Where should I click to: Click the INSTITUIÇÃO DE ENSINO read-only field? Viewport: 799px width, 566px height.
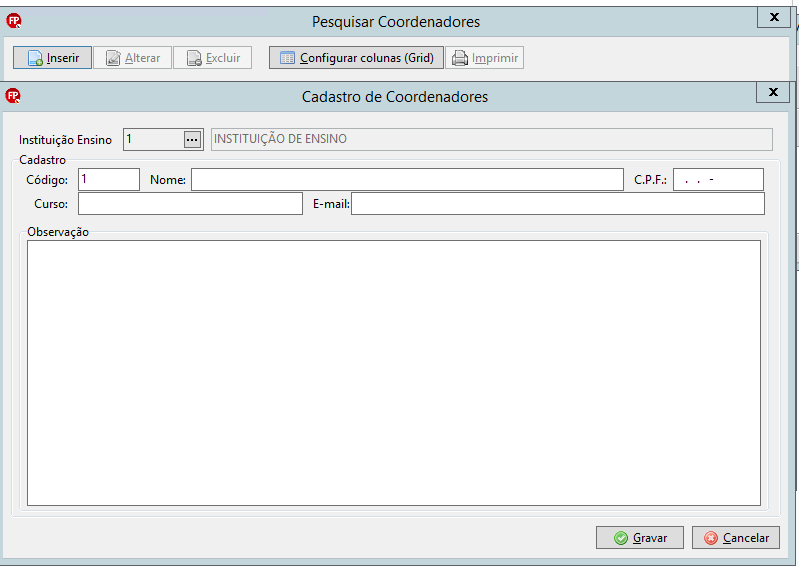(492, 139)
